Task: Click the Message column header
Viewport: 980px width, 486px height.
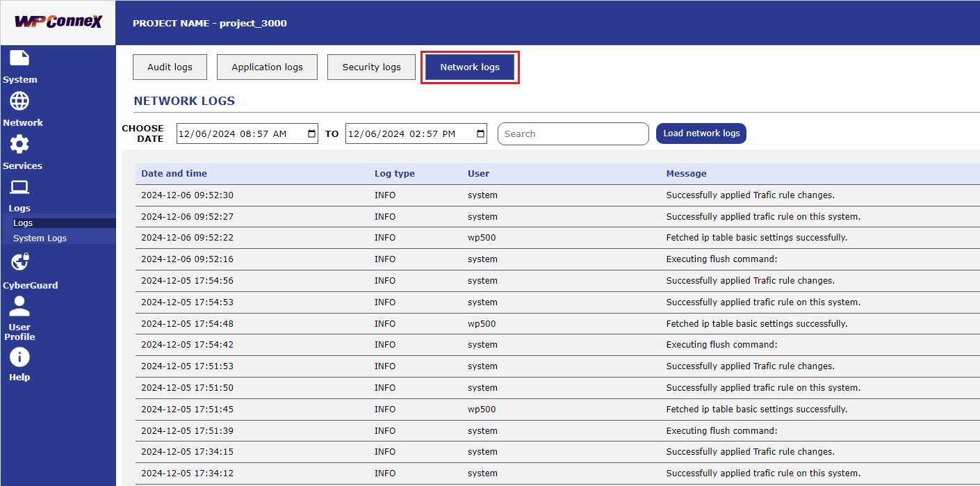Action: coord(686,174)
